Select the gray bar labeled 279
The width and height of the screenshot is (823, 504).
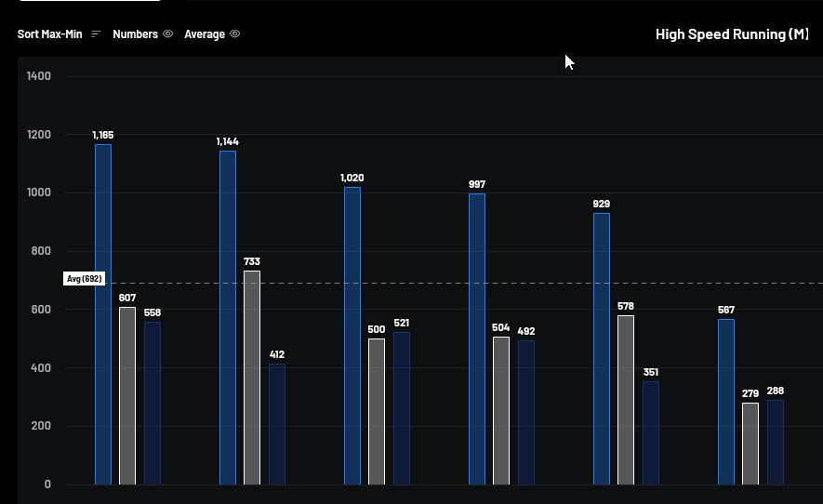[x=750, y=444]
